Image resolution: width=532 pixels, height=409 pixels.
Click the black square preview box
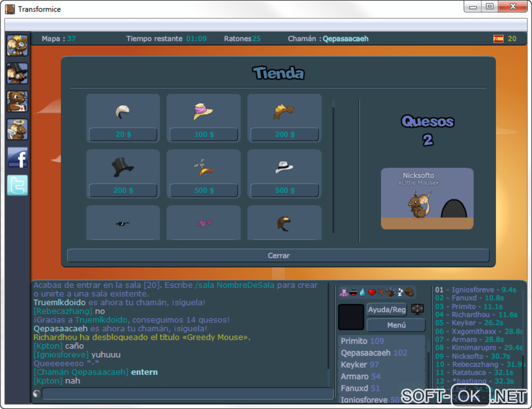tap(351, 317)
